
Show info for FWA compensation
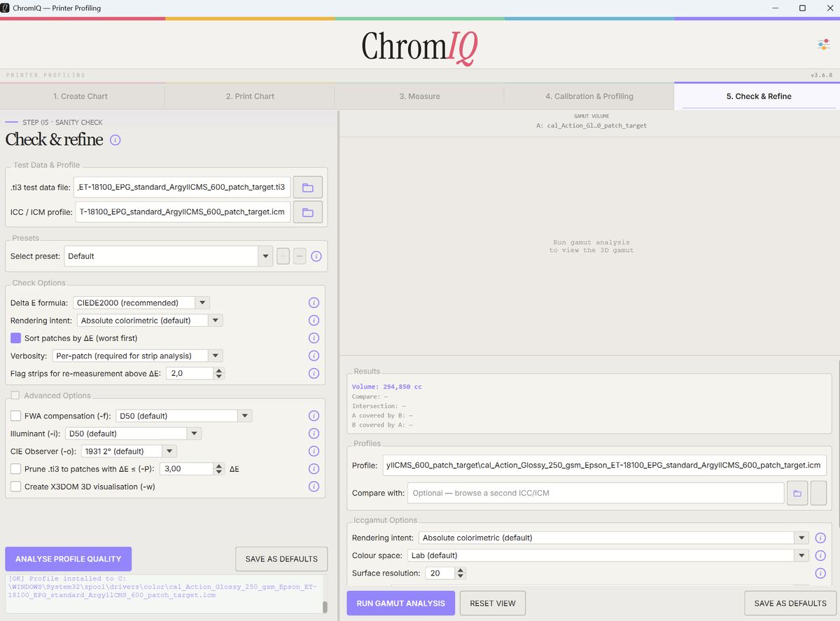[x=314, y=416]
